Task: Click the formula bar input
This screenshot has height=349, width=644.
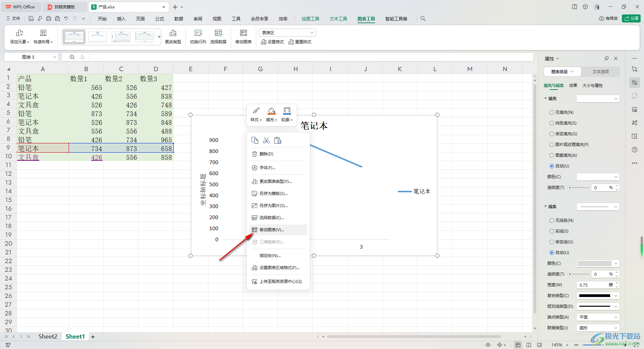Action: point(310,57)
